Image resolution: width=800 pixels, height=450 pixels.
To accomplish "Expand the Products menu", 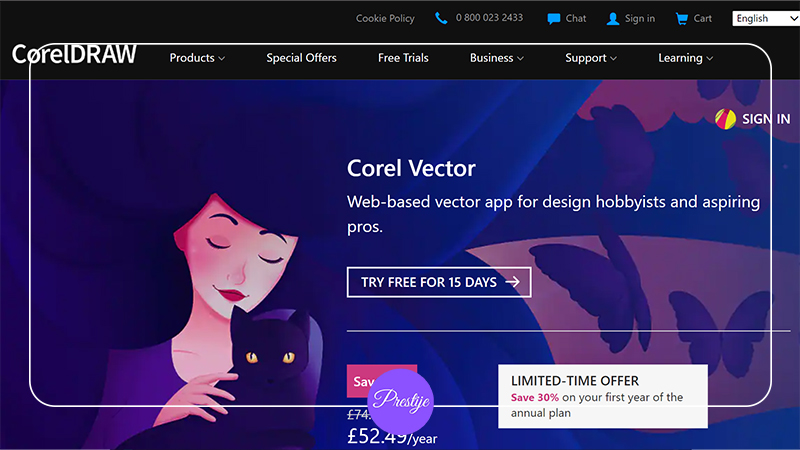I will [197, 58].
